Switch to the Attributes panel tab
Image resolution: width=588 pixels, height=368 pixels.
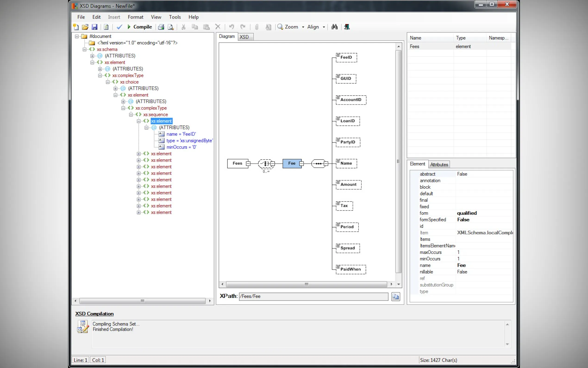point(439,164)
